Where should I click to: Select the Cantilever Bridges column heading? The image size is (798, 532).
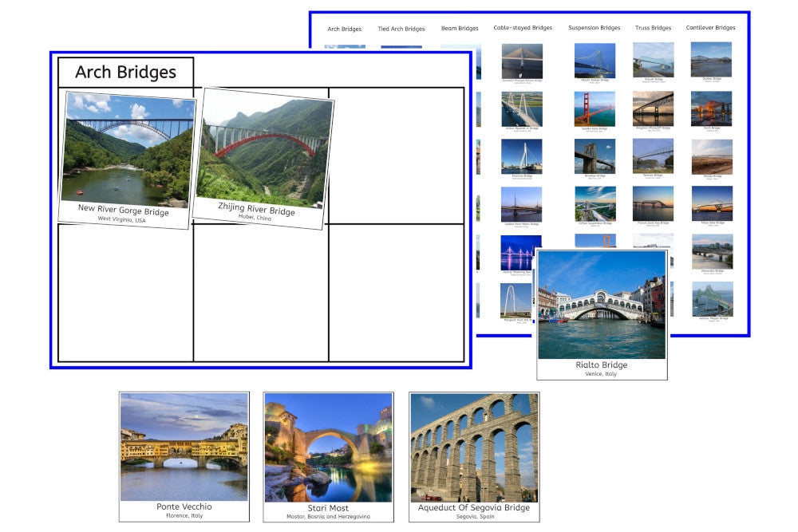710,28
